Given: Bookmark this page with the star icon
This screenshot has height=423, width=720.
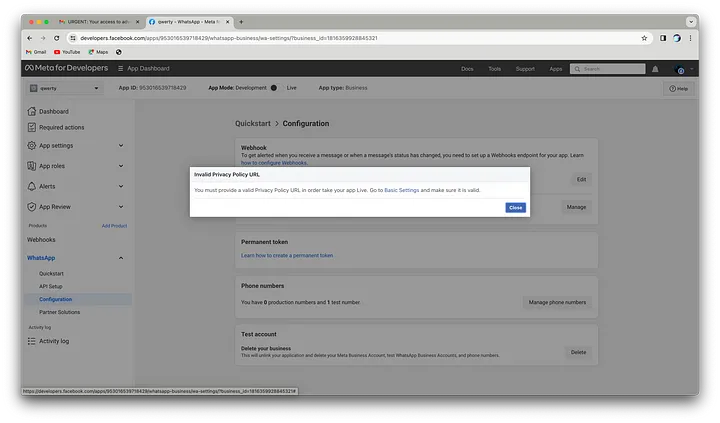Looking at the screenshot, I should coord(644,38).
